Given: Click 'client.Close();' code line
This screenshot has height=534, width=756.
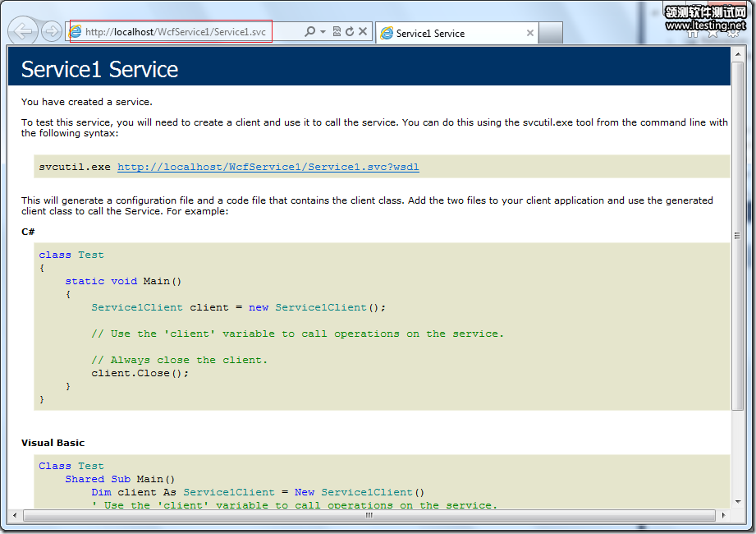Looking at the screenshot, I should coord(140,373).
